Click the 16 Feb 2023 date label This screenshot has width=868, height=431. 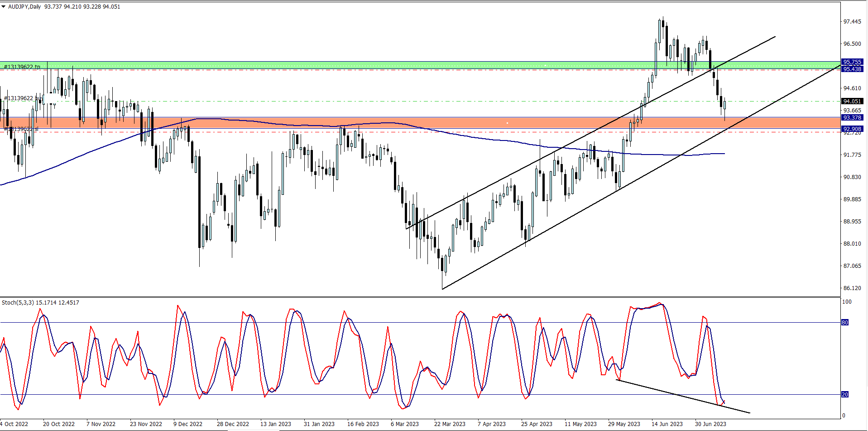click(363, 424)
